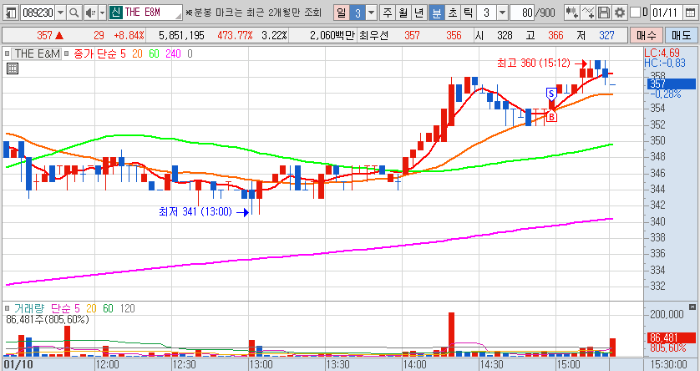700x371 pixels.
Task: Click the blue S sell signal marker
Action: coord(551,93)
